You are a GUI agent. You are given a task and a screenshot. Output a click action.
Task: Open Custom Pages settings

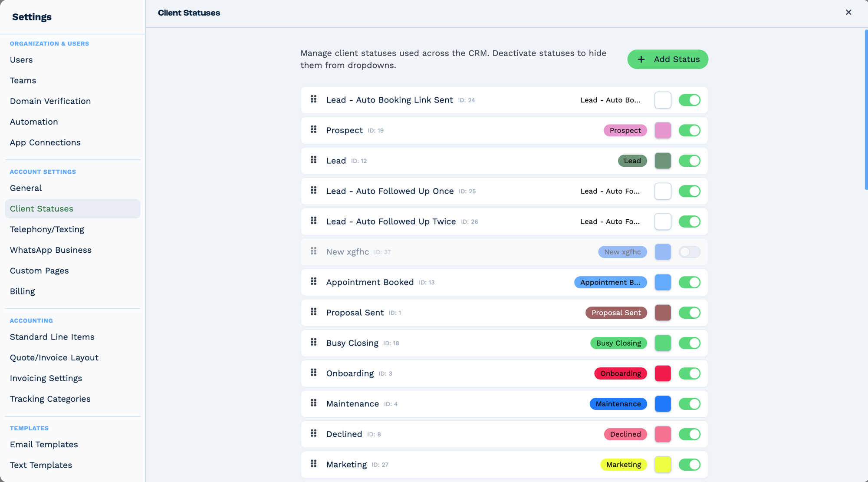[x=72, y=271]
